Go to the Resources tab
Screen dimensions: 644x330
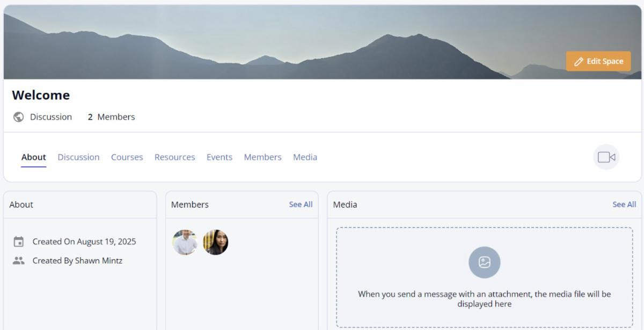(175, 157)
